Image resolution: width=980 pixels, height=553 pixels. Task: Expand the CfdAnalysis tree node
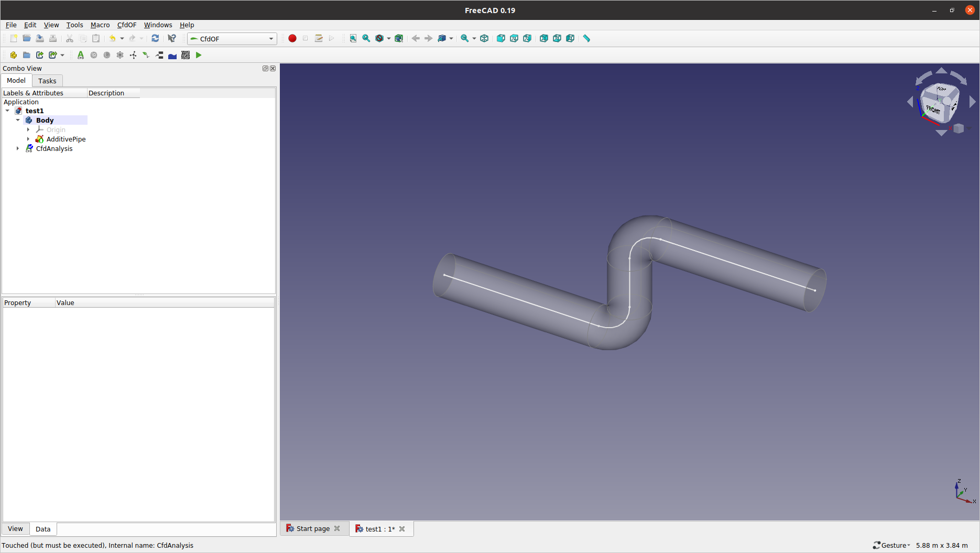pos(18,148)
